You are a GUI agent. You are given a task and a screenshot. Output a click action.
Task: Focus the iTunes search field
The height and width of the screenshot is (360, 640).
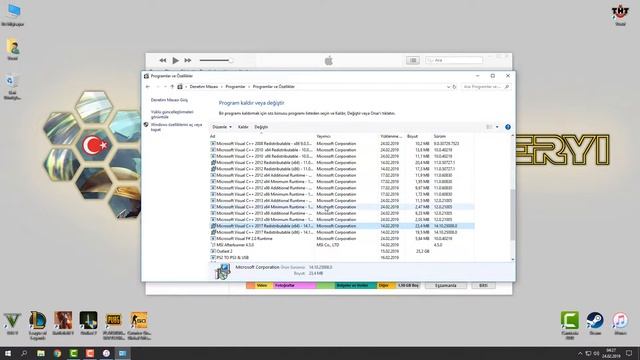click(x=454, y=60)
